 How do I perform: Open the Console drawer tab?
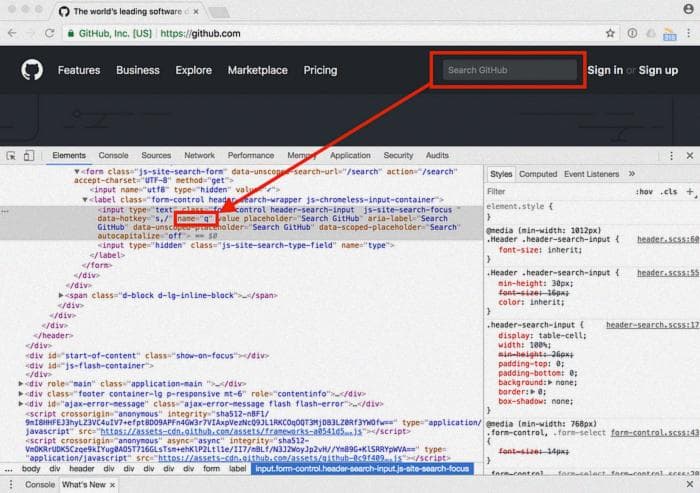coord(40,485)
